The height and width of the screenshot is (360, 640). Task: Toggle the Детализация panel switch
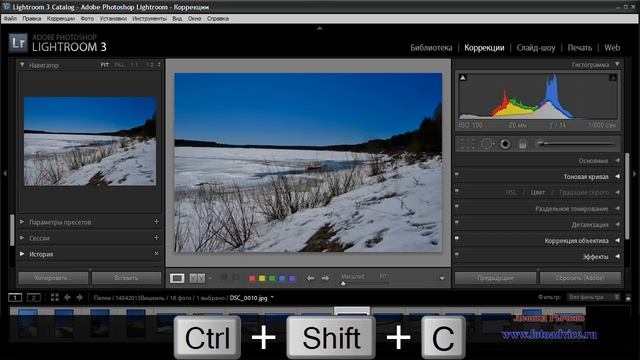click(x=457, y=222)
